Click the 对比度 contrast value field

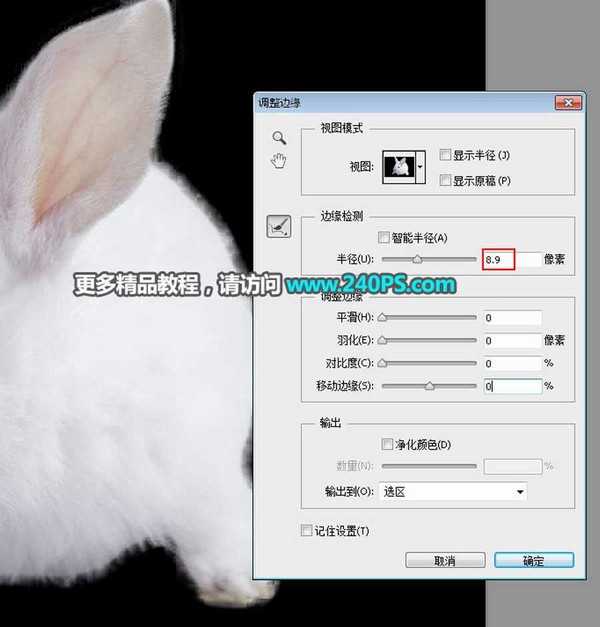(x=512, y=363)
